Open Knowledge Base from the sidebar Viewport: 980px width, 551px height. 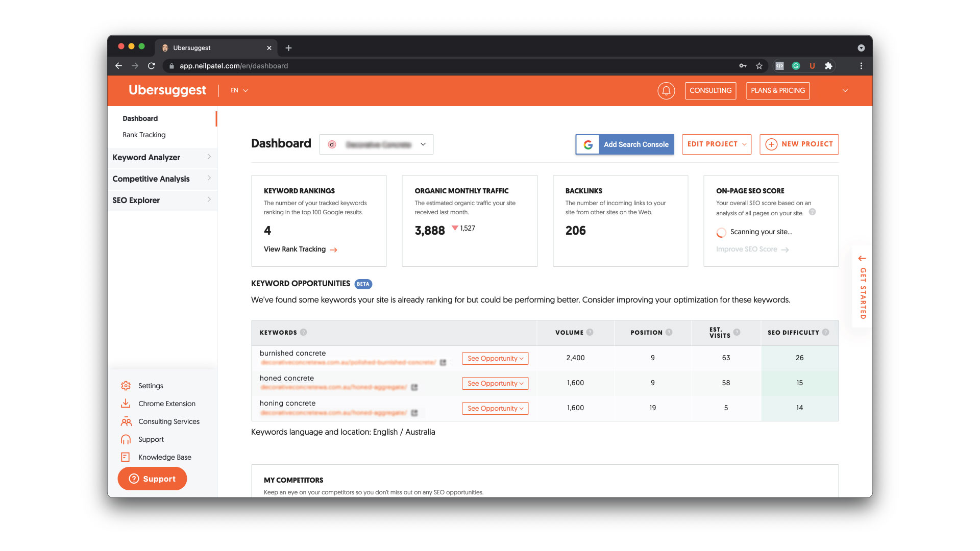click(x=165, y=457)
